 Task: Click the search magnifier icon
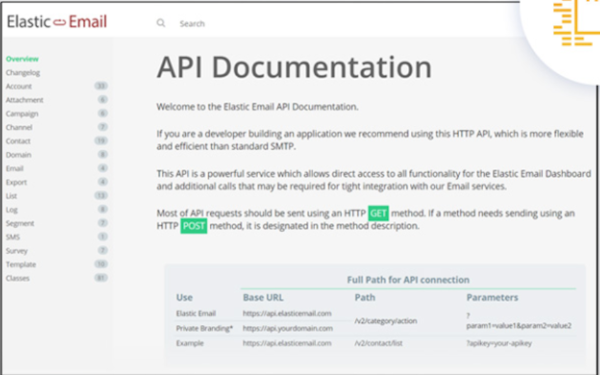point(161,23)
